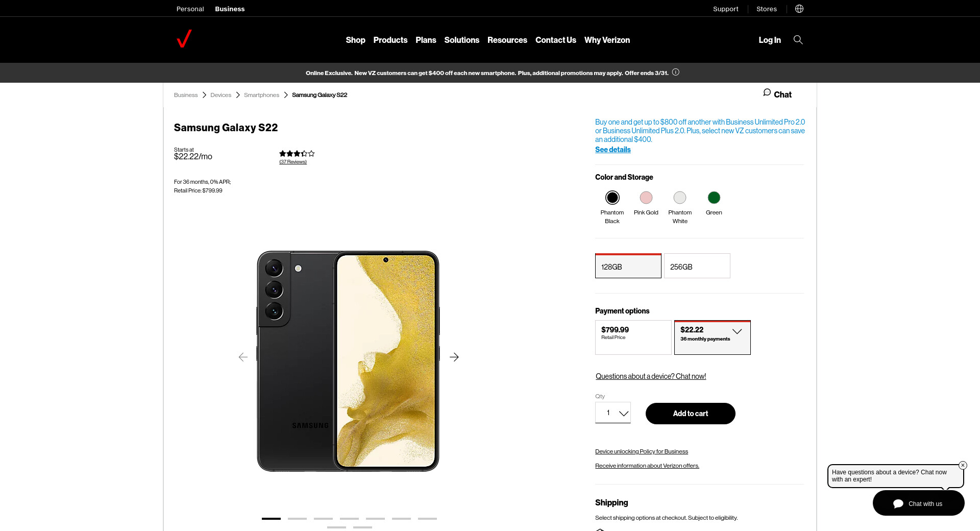Choose the $799.99 Retail Price option
Image resolution: width=980 pixels, height=531 pixels.
point(633,337)
